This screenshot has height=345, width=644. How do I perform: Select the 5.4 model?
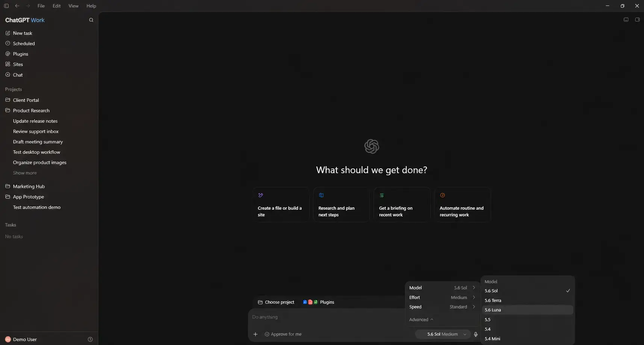tap(528, 329)
